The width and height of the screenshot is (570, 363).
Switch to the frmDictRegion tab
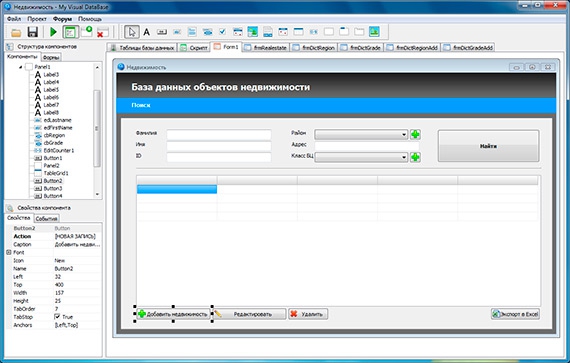(314, 48)
